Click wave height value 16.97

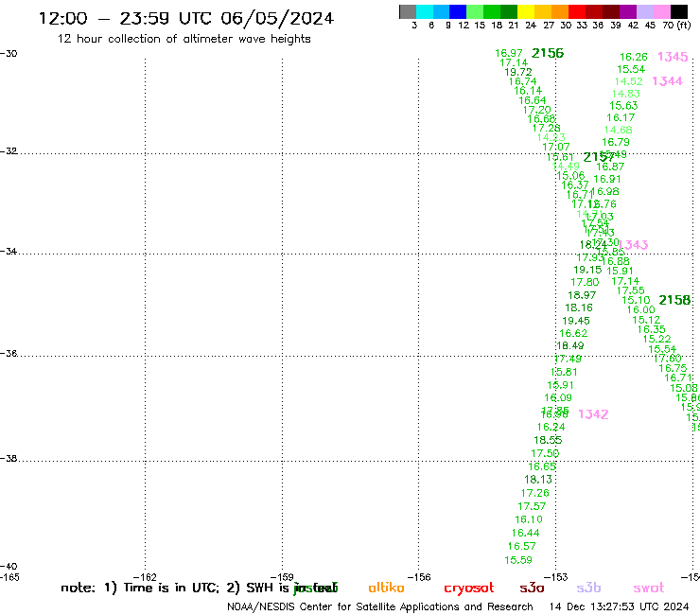click(509, 54)
